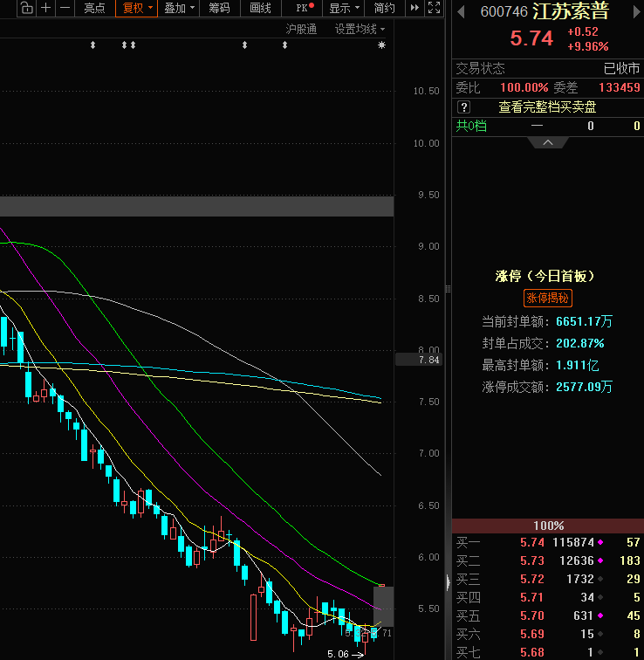Image resolution: width=644 pixels, height=660 pixels.
Task: Click the first up-down event marker
Action: click(x=93, y=45)
